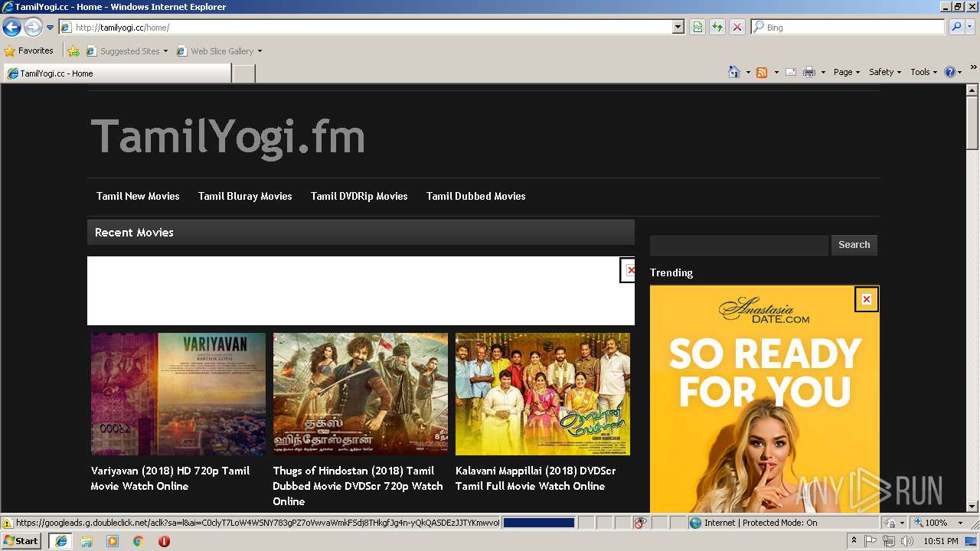Click the Action Center flag tray icon
This screenshot has width=980, height=551.
[x=871, y=541]
